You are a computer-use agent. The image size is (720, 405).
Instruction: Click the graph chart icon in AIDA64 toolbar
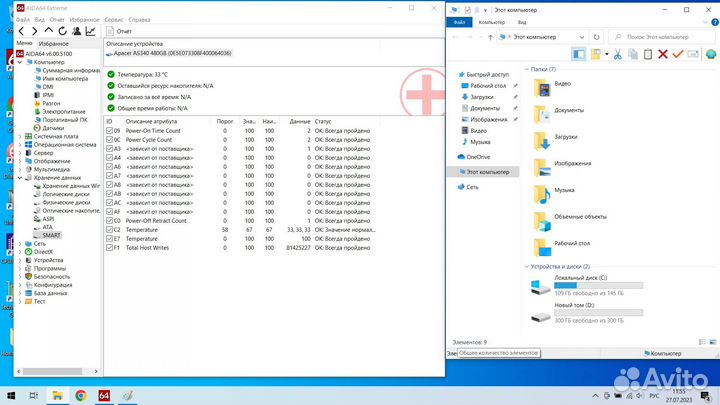click(92, 32)
